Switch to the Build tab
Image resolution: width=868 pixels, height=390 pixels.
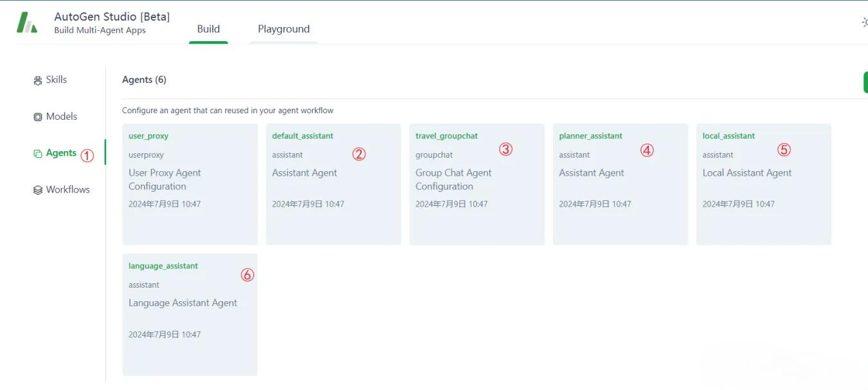coord(208,29)
